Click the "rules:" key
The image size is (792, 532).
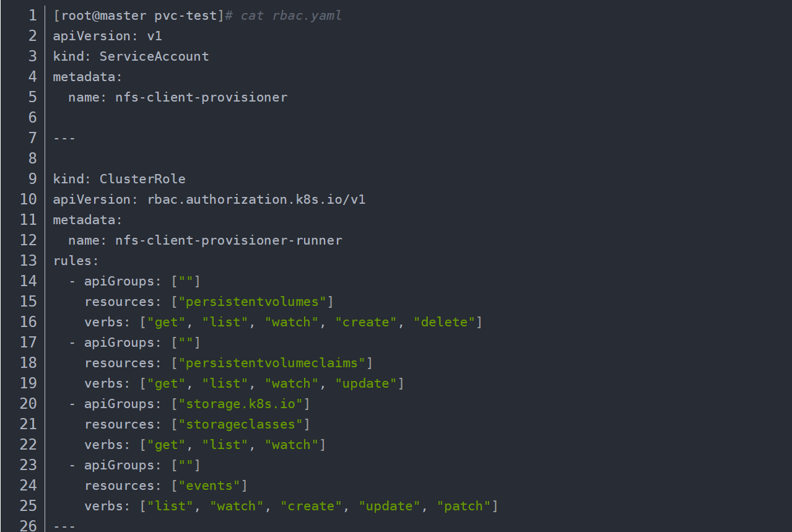[x=76, y=261]
